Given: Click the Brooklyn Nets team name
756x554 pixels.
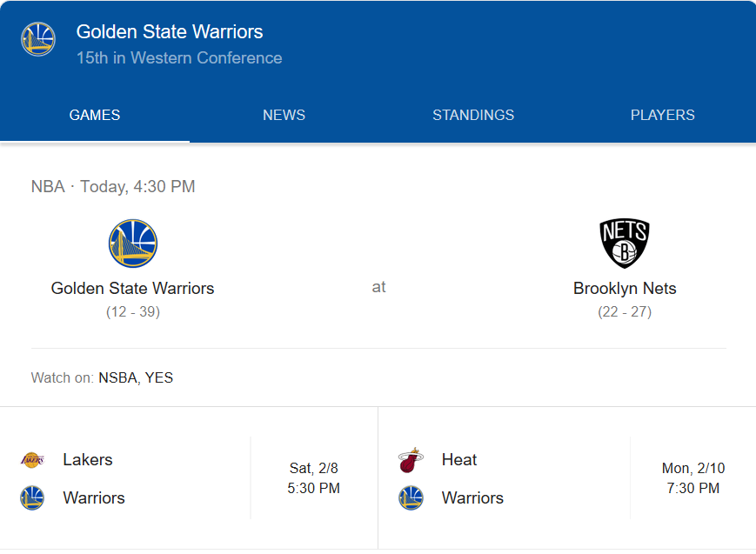Looking at the screenshot, I should [625, 289].
